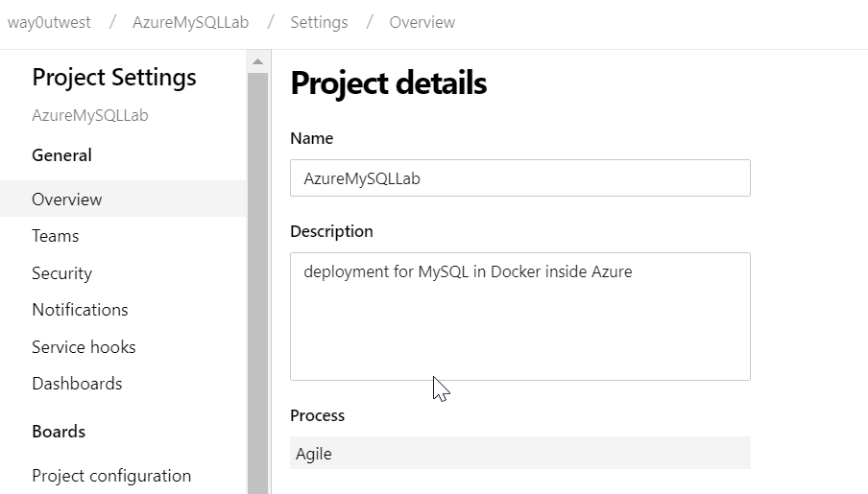Click the Boards section header
Viewport: 868px width, 494px height.
(59, 432)
